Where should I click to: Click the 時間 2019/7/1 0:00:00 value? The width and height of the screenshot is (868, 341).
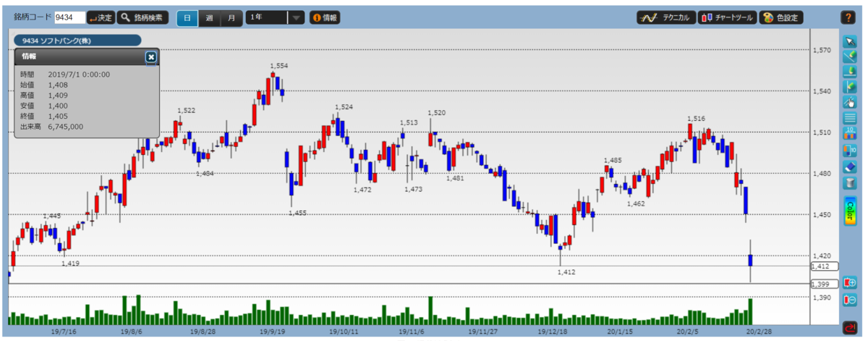pyautogui.click(x=80, y=75)
